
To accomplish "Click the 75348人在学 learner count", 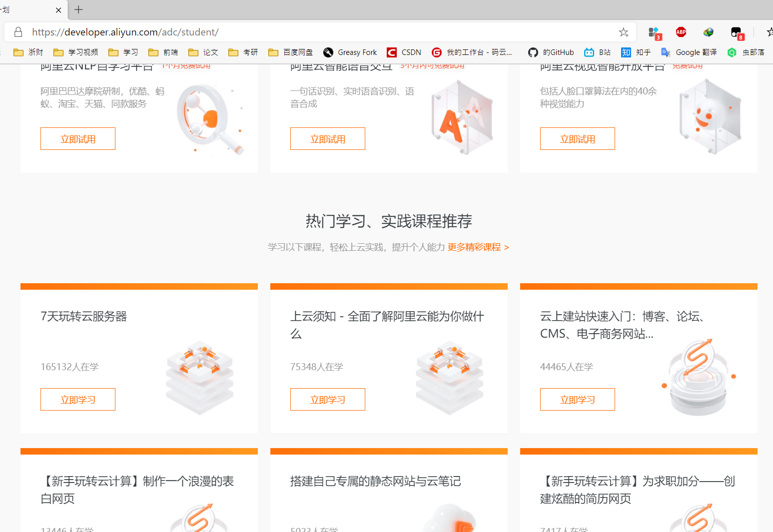I will (317, 367).
